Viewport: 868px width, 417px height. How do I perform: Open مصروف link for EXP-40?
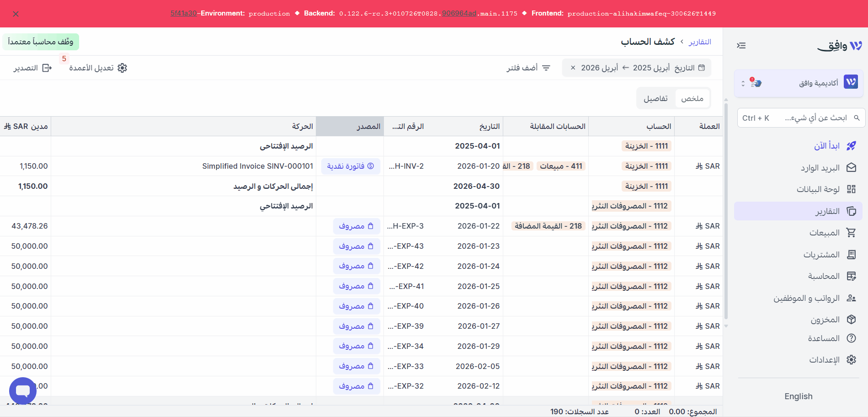(x=357, y=306)
